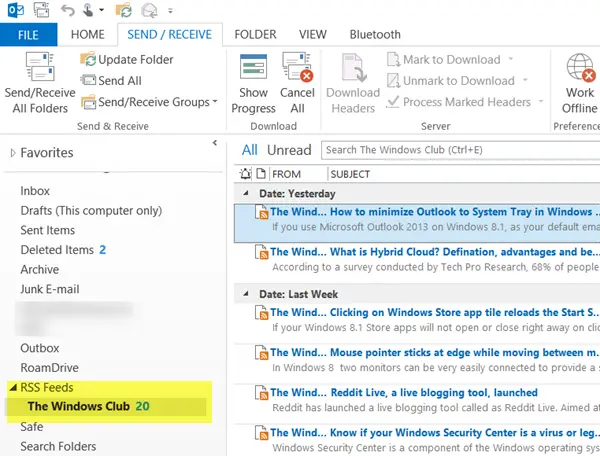Click Send/Receive All Folders quick access icon
This screenshot has width=600, height=456.
click(41, 10)
